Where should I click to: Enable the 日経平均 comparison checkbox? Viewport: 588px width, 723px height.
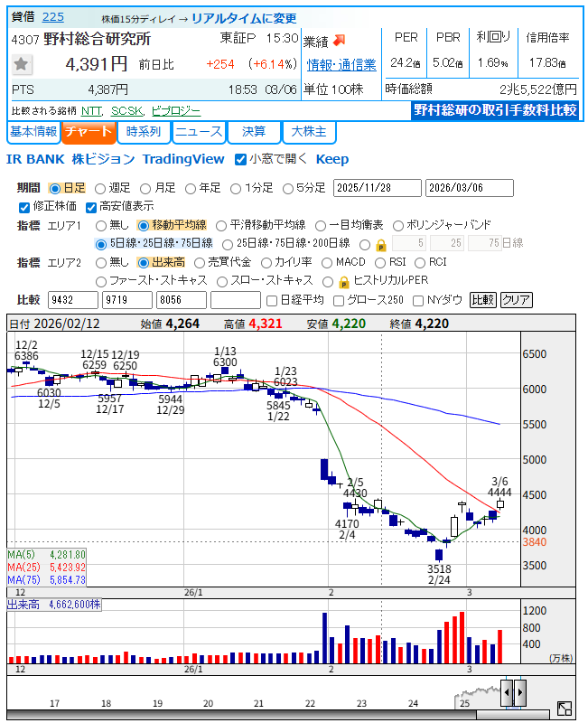[x=272, y=300]
